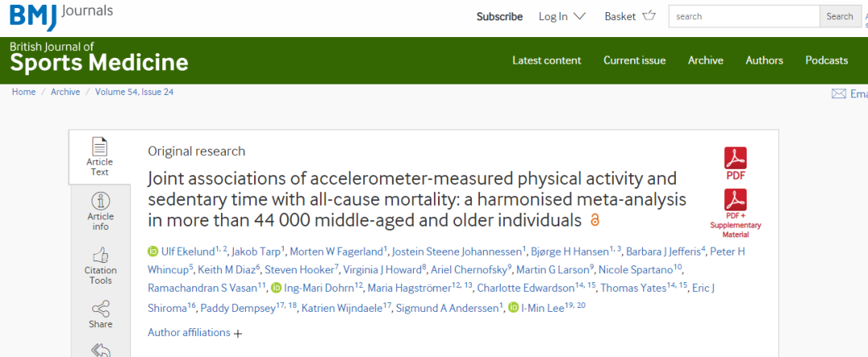Focus the search text field
Screen dimensions: 868x357
point(743,16)
